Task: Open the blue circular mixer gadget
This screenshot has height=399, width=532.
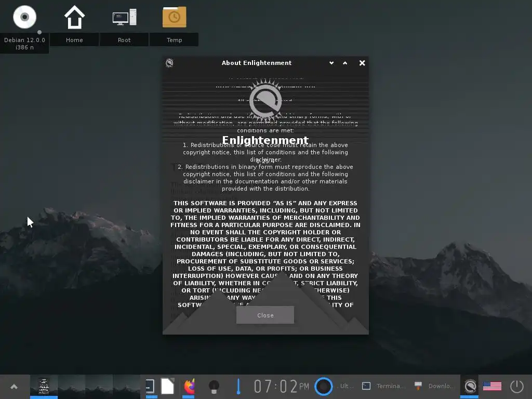Action: [x=324, y=387]
